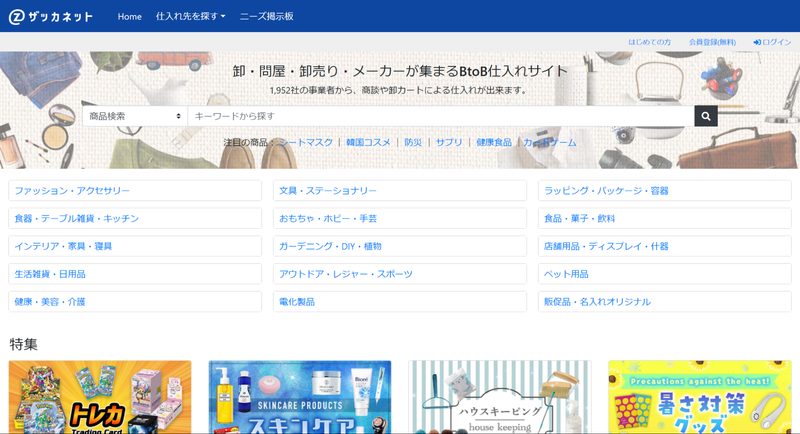Open the Home menu item
This screenshot has height=434, width=800.
click(130, 16)
